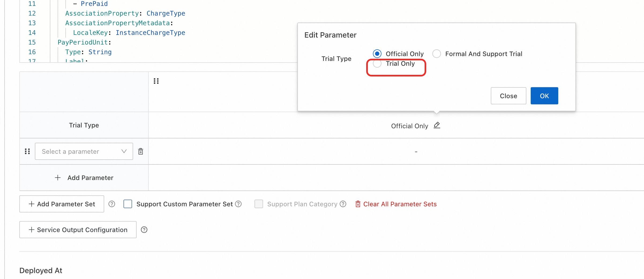Image resolution: width=644 pixels, height=279 pixels.
Task: Choose the Trial Only radio option
Action: [x=377, y=64]
